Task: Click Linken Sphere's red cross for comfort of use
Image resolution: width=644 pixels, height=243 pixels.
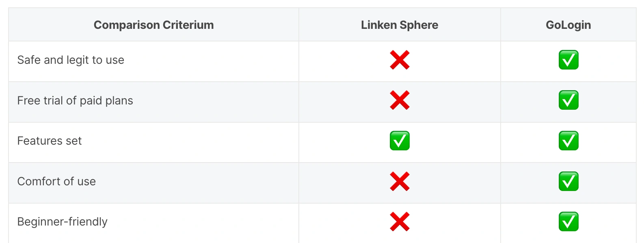Action: pyautogui.click(x=400, y=181)
